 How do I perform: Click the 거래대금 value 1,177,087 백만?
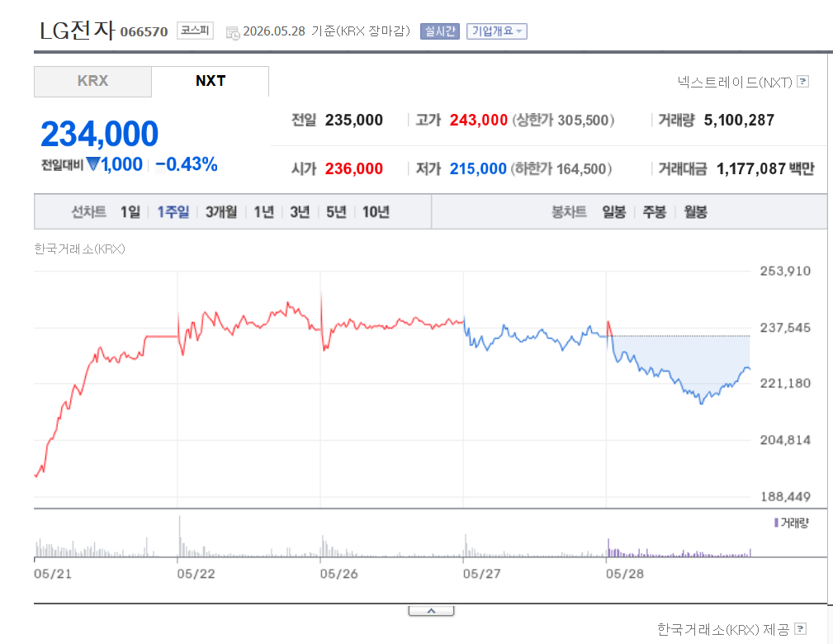tap(765, 169)
